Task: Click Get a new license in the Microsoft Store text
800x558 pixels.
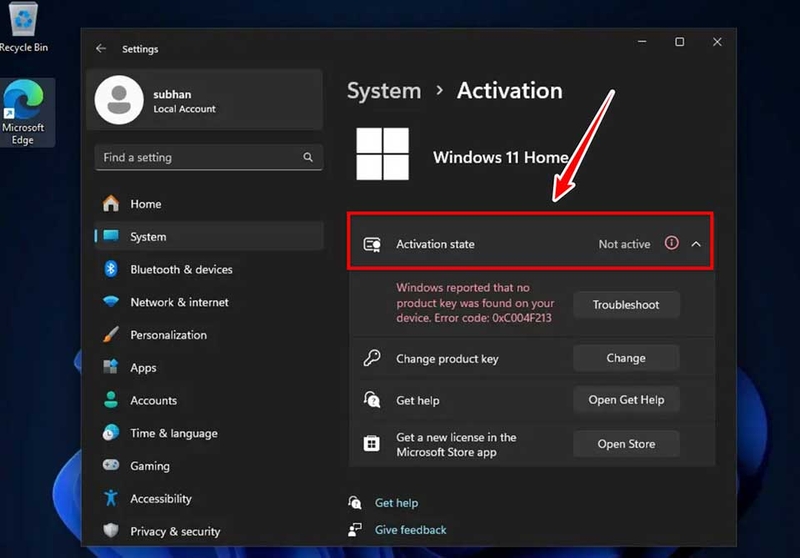Action: coord(456,444)
